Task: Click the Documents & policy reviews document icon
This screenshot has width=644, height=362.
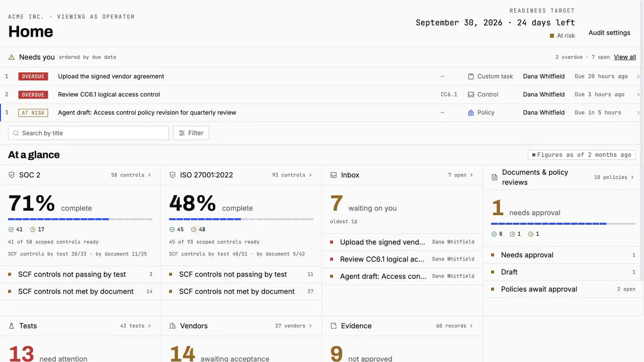Action: tap(495, 177)
